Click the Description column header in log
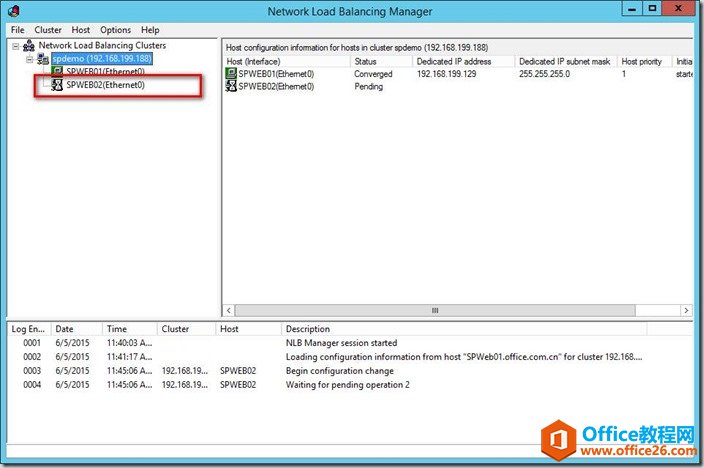This screenshot has height=468, width=704. point(464,329)
